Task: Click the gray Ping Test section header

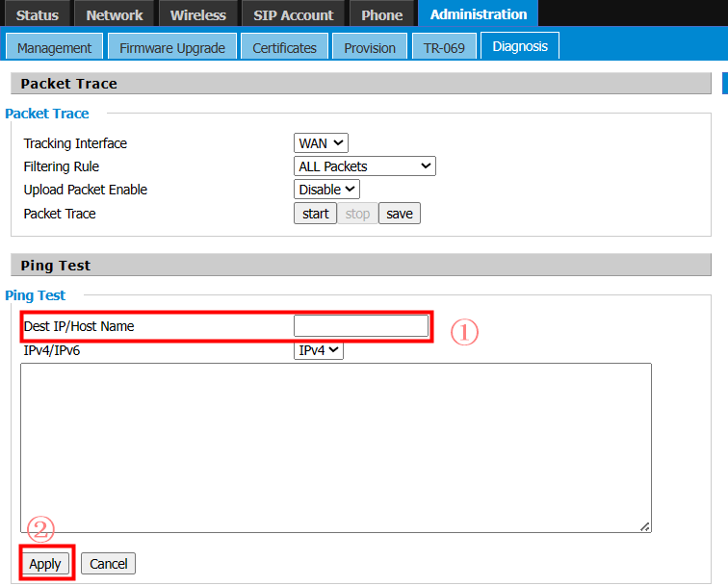Action: click(x=361, y=266)
